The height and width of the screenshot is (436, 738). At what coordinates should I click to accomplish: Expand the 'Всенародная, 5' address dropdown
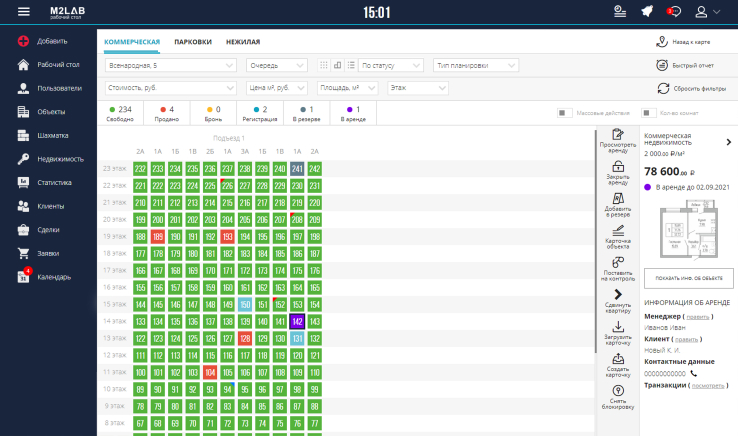pos(169,65)
